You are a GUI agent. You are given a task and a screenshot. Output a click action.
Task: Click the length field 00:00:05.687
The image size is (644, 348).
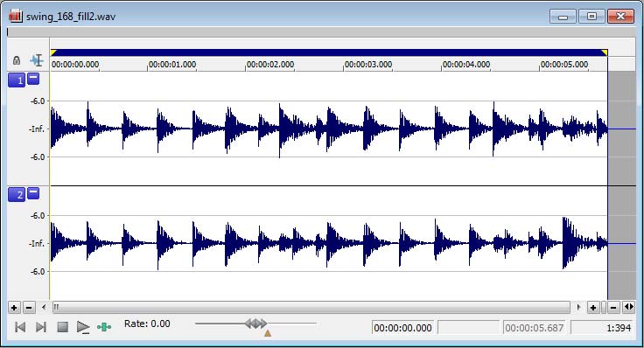(534, 328)
